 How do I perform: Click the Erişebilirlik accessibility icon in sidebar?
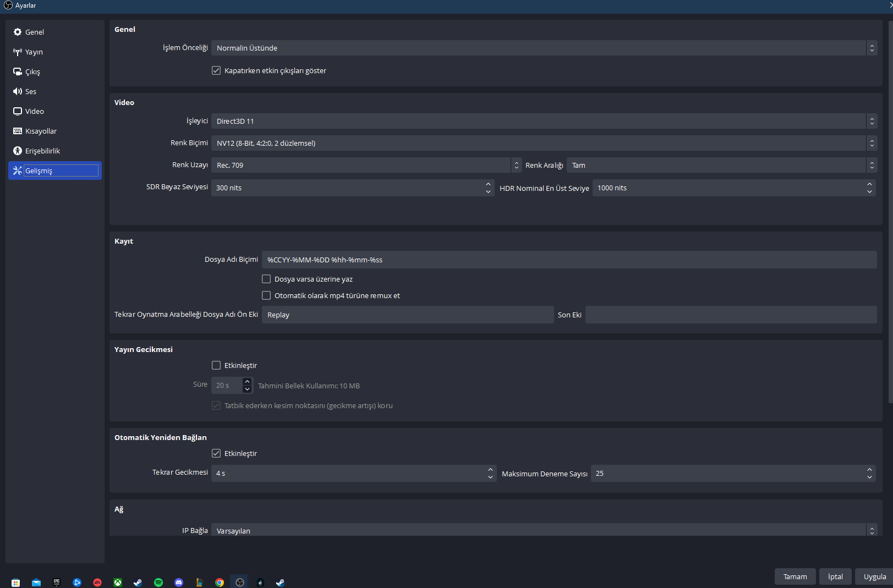(18, 151)
